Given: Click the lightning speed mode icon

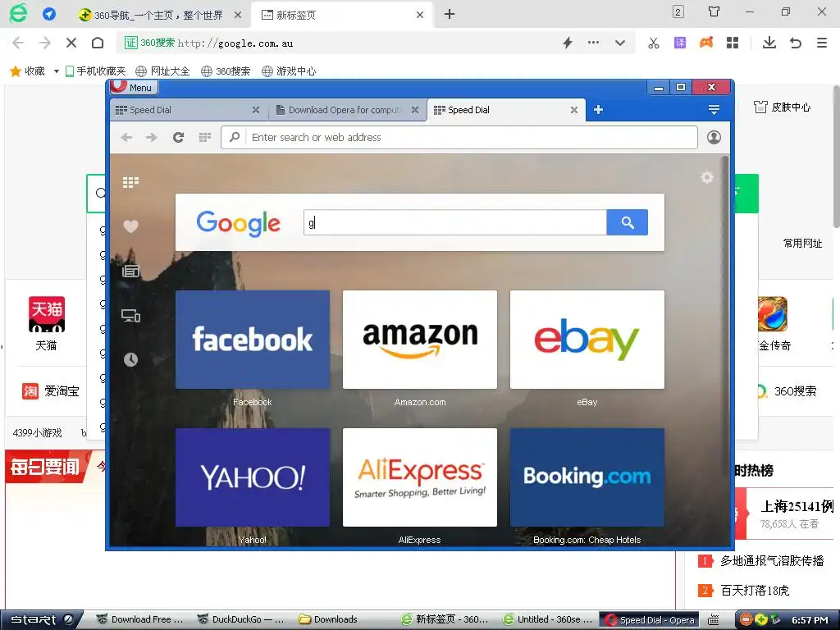Looking at the screenshot, I should point(568,43).
